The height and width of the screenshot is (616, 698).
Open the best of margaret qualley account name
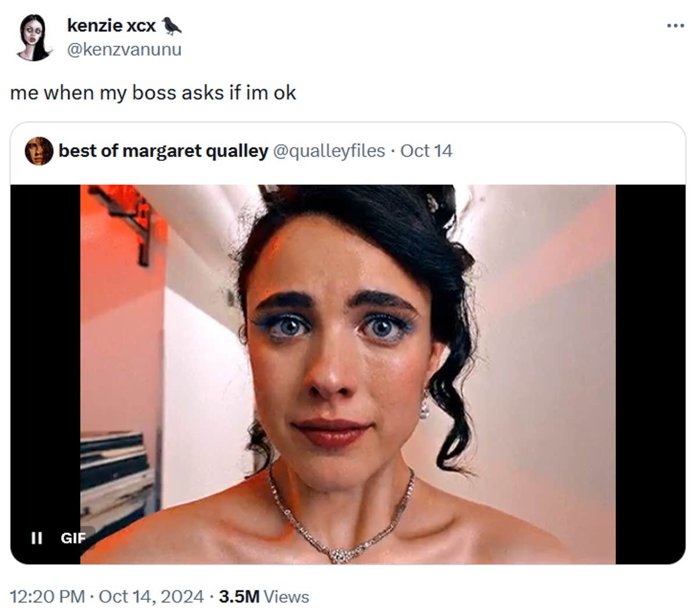click(163, 151)
